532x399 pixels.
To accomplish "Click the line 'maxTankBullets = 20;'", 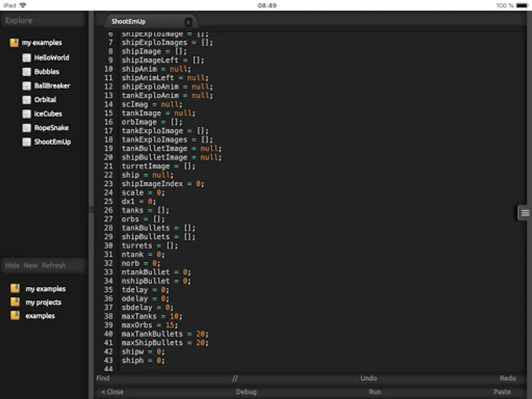I will click(165, 334).
